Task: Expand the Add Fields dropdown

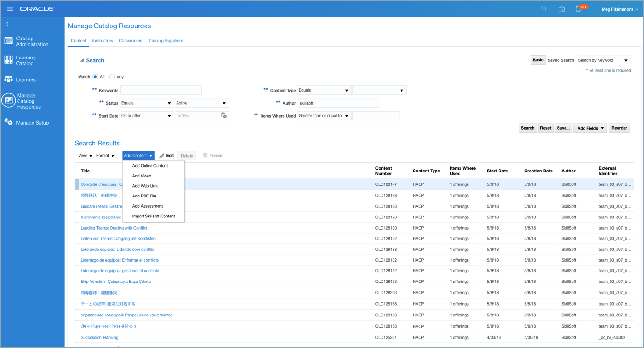Action: [x=589, y=128]
